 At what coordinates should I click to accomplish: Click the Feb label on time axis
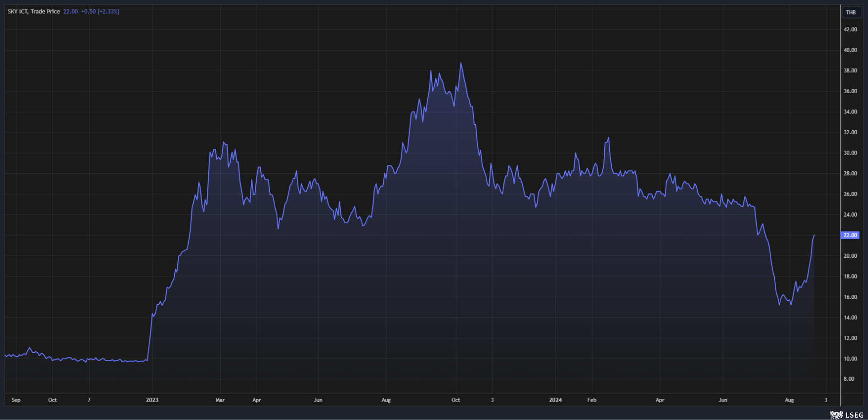[x=592, y=400]
